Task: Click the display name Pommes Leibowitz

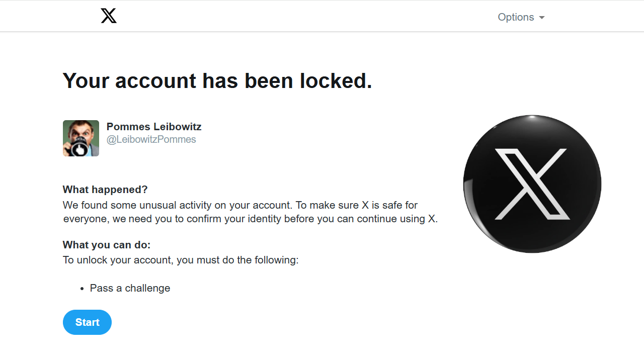Action: [154, 127]
